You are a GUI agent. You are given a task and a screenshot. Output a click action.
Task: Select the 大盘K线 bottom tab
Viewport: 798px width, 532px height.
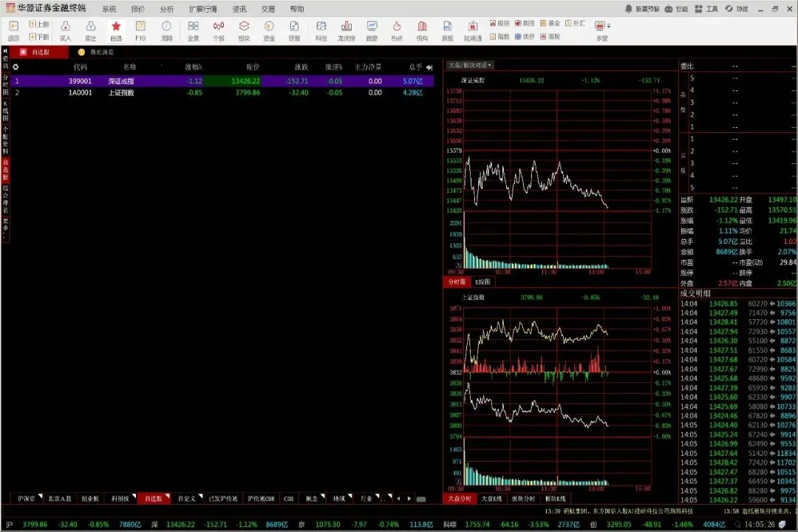coord(491,499)
